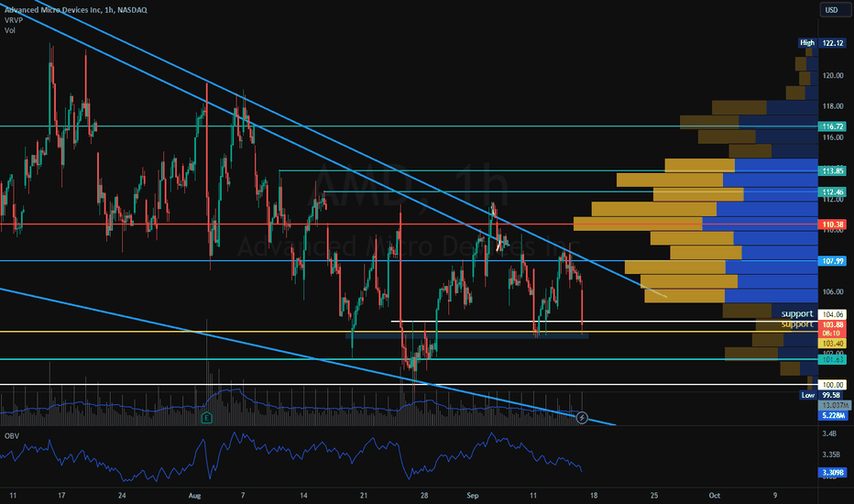854x504 pixels.
Task: Click the yellow 'support' annotation text
Action: 797,324
